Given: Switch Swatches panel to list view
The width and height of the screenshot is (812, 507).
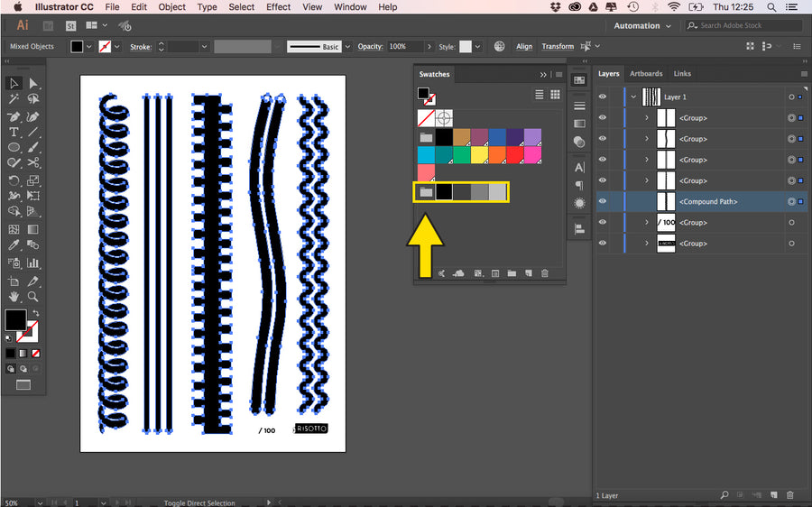Looking at the screenshot, I should 540,94.
